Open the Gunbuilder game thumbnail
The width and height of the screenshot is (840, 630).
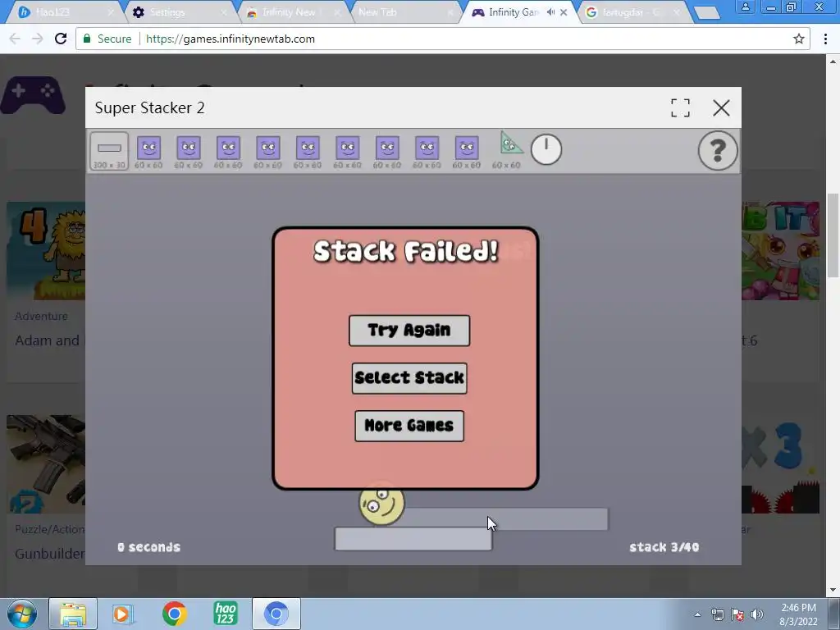tap(46, 464)
